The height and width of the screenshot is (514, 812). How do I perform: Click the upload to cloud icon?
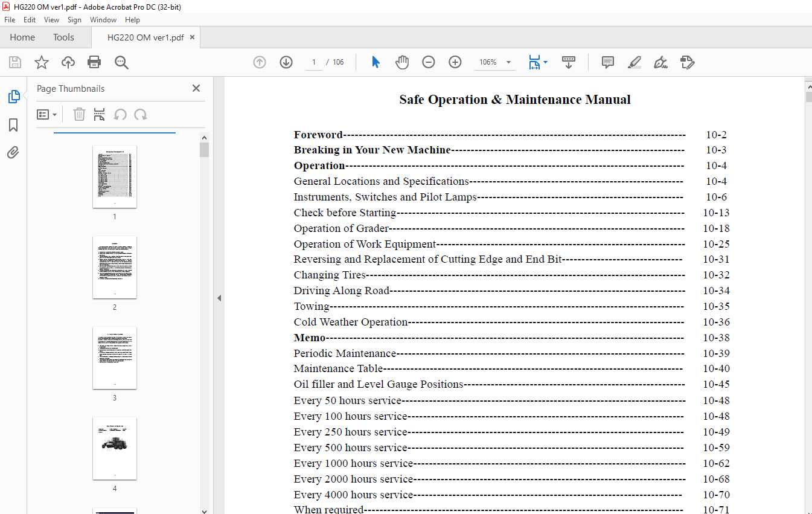coord(68,62)
